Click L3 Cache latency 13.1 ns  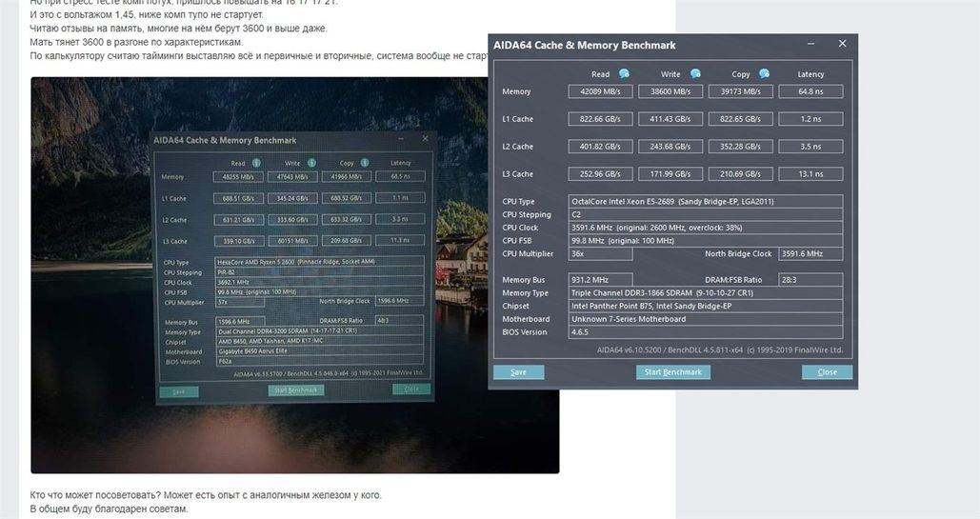click(810, 174)
